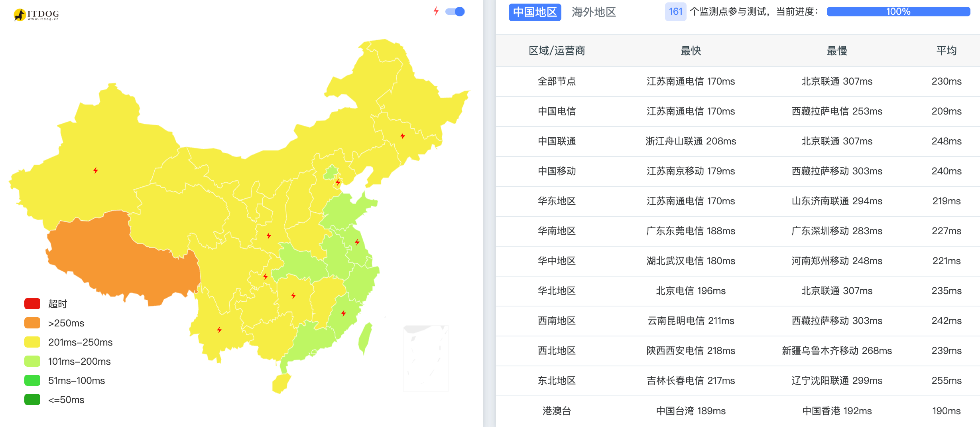Toggle the lightning marker switch
This screenshot has height=427, width=980.
(x=455, y=12)
